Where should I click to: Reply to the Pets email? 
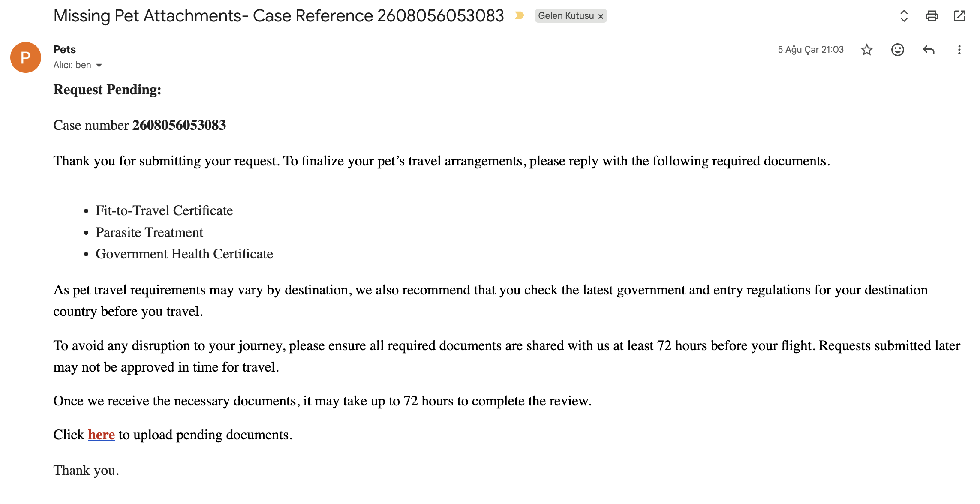click(x=928, y=50)
